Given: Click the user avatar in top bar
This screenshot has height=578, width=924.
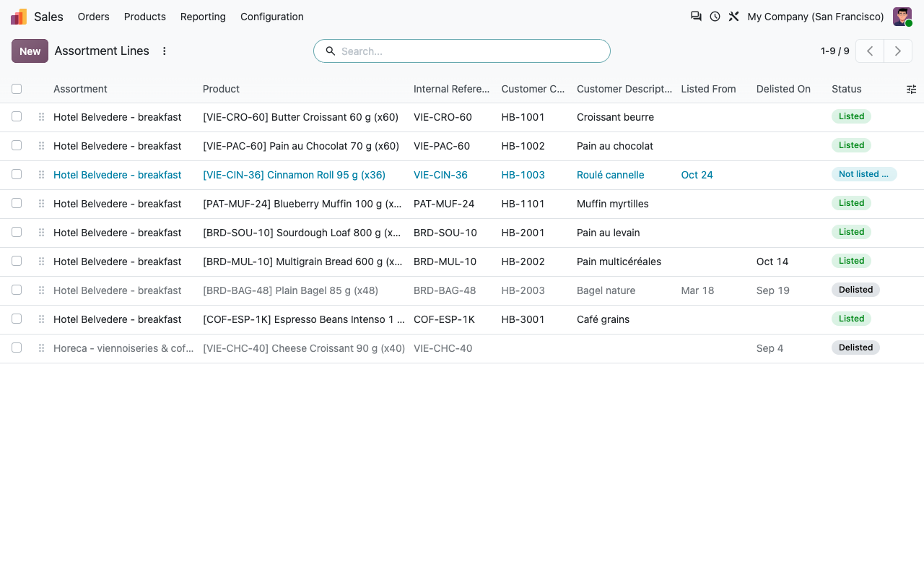Looking at the screenshot, I should (x=902, y=17).
